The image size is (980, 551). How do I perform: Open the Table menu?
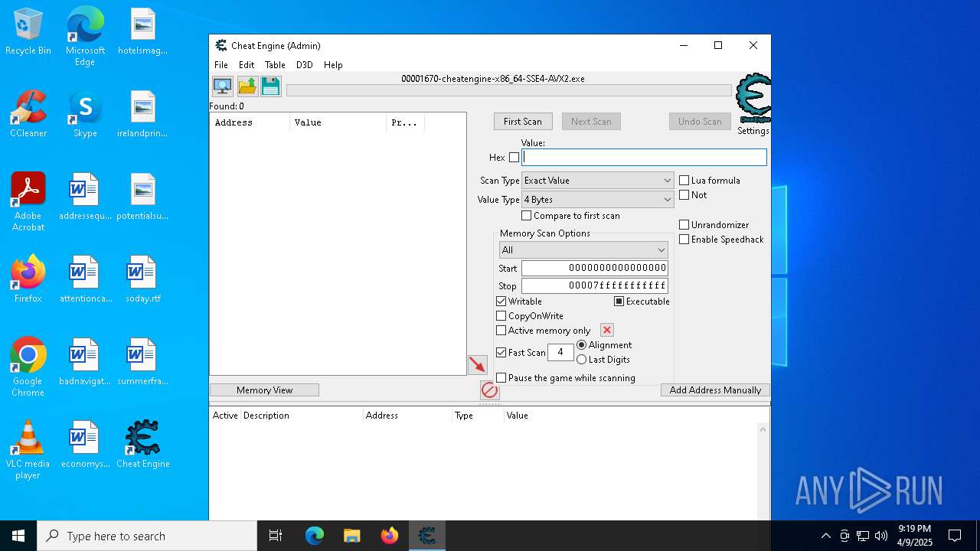[275, 65]
